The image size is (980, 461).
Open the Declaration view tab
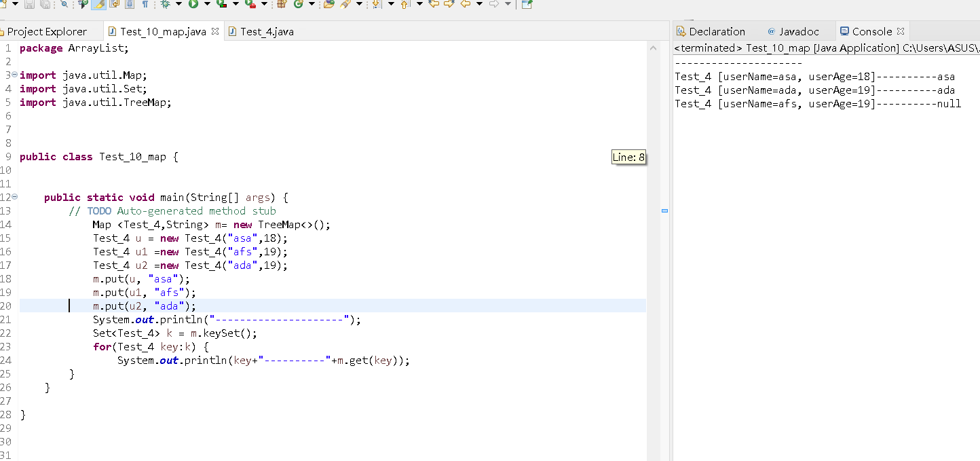coord(711,31)
